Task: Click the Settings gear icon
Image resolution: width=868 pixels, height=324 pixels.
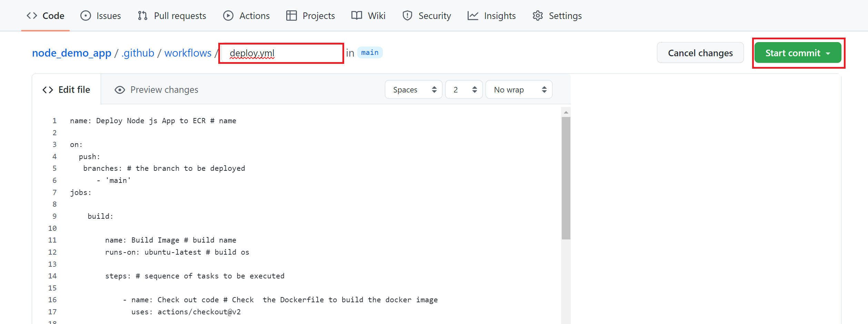Action: point(538,16)
